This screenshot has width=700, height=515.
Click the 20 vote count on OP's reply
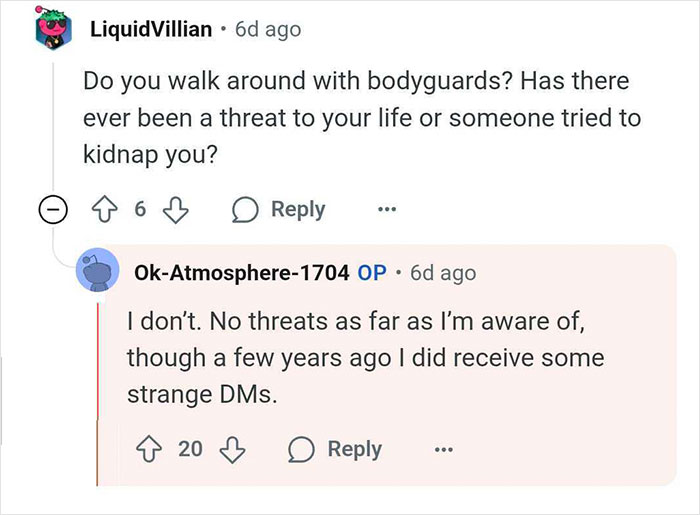click(x=191, y=449)
